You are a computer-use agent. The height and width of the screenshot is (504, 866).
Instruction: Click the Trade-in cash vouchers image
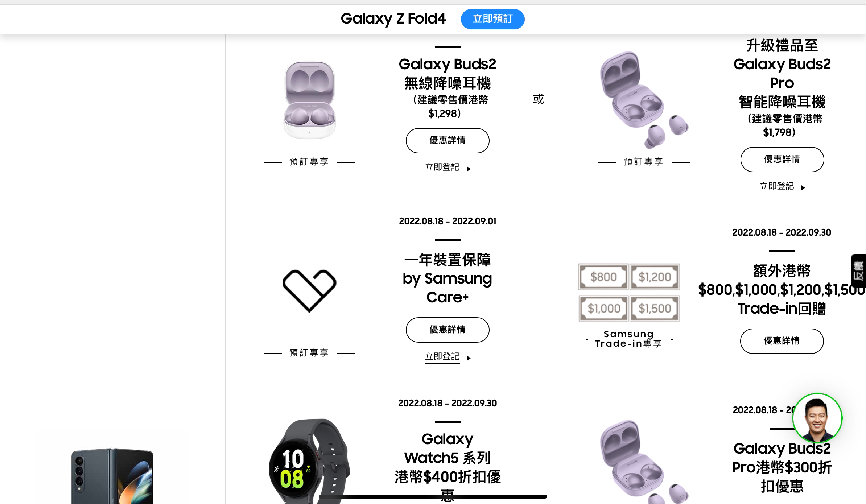click(x=629, y=293)
